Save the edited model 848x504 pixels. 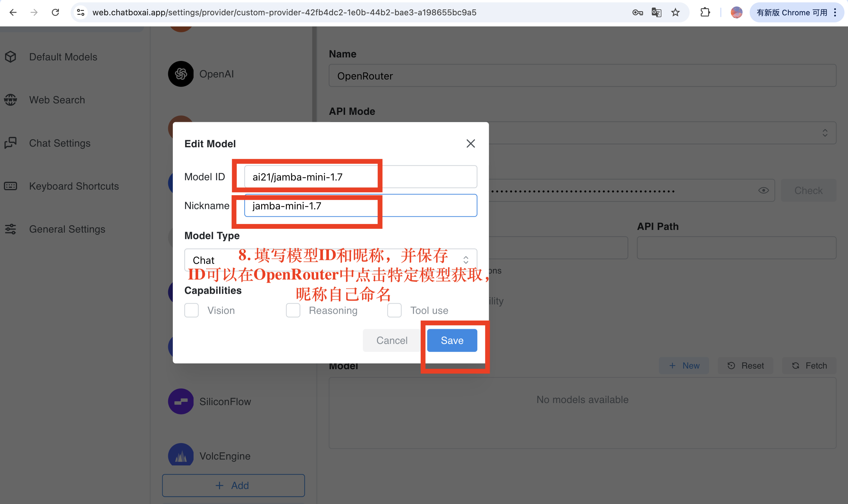pyautogui.click(x=452, y=340)
